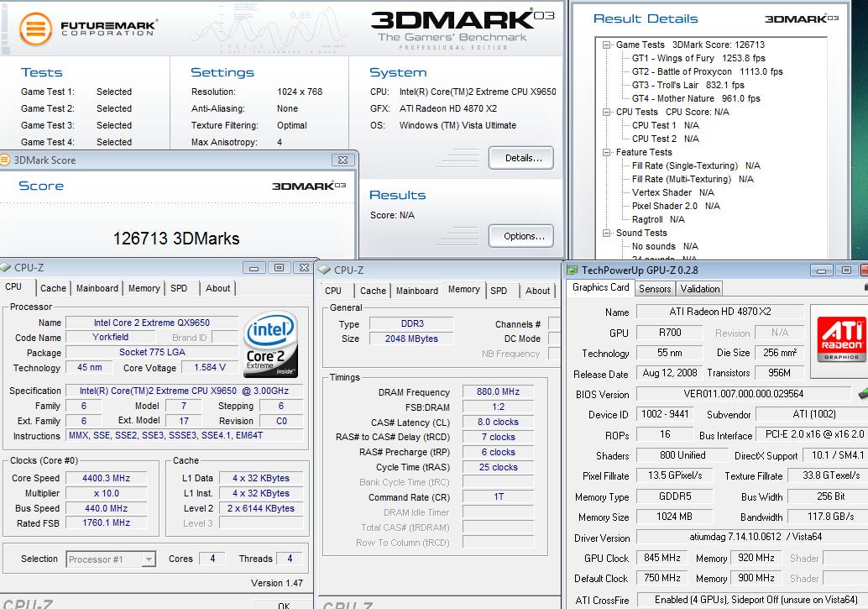Click the left CPU-Z window title icon

coord(6,268)
